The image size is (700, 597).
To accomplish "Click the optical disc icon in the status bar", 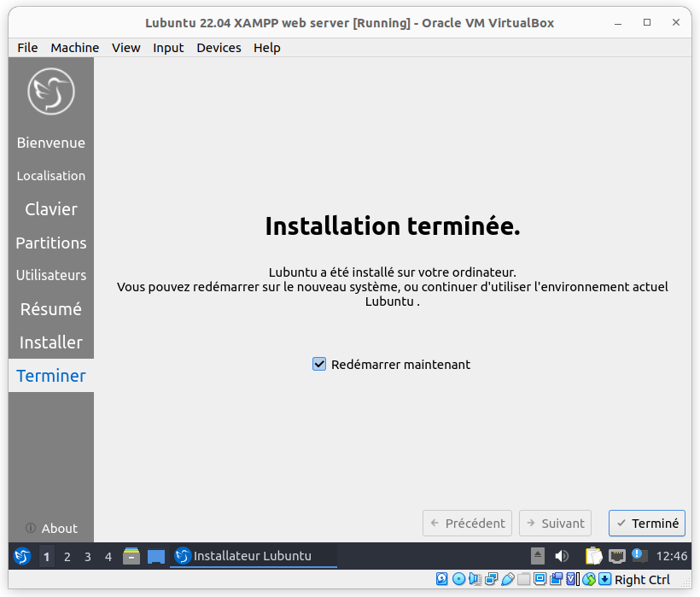I will tap(458, 579).
